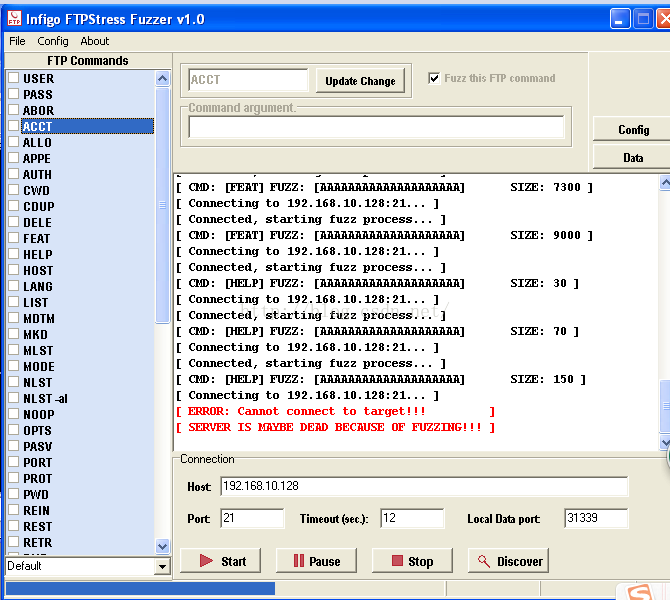
Task: Select the PROT command label
Action: 38,478
